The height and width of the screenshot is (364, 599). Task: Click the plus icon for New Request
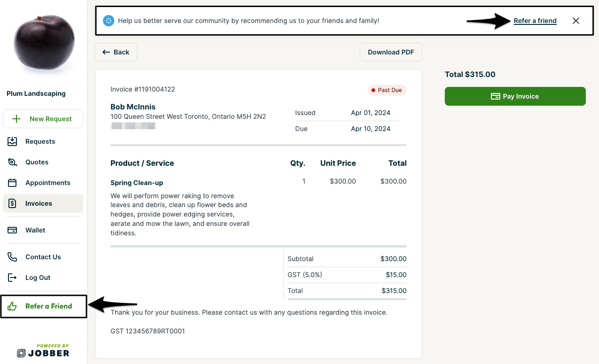16,118
